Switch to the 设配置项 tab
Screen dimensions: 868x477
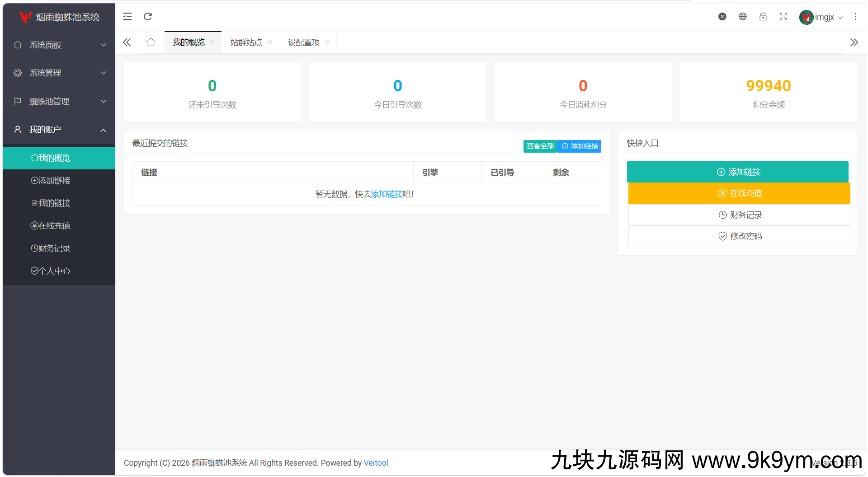pos(304,42)
